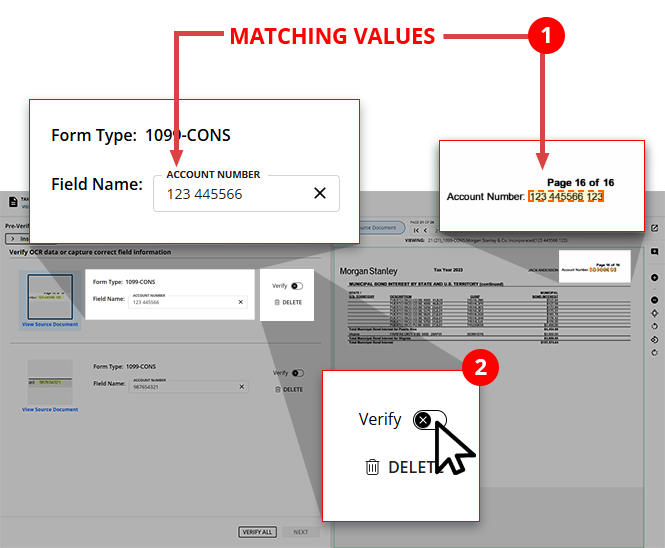Open View Source Document under second thumbnail

point(50,410)
